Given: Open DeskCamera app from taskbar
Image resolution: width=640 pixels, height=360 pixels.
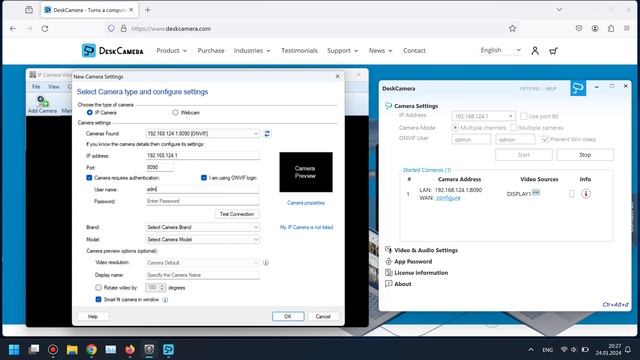Looking at the screenshot, I should 168,349.
